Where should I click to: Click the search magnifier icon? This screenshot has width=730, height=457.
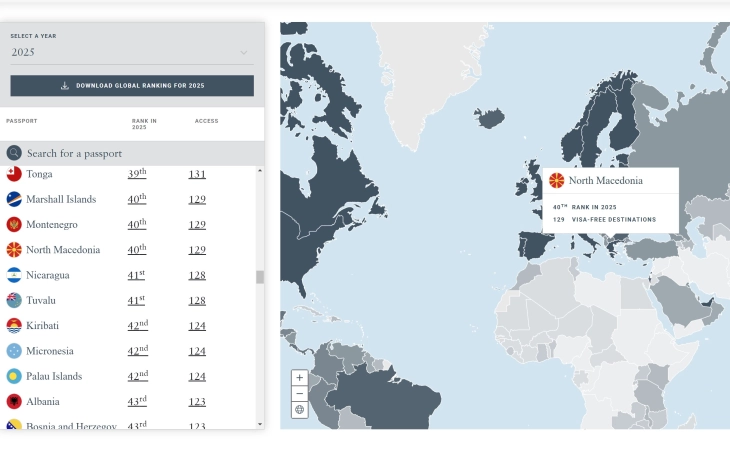pos(14,153)
